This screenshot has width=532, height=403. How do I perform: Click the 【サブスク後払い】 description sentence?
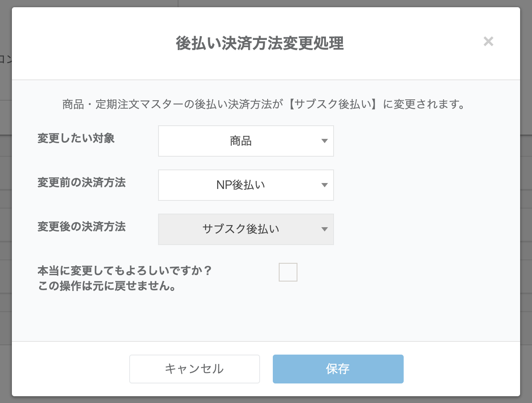click(263, 104)
